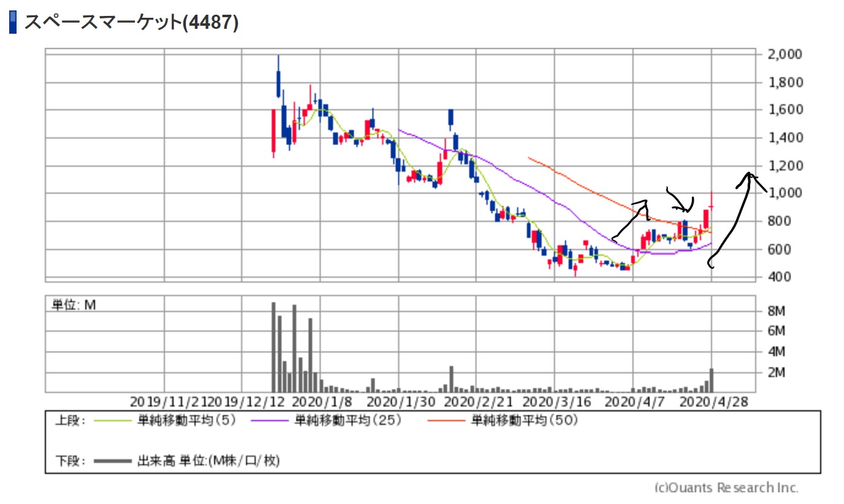
Task: Select the 2020/1/8 date label
Action: (322, 402)
